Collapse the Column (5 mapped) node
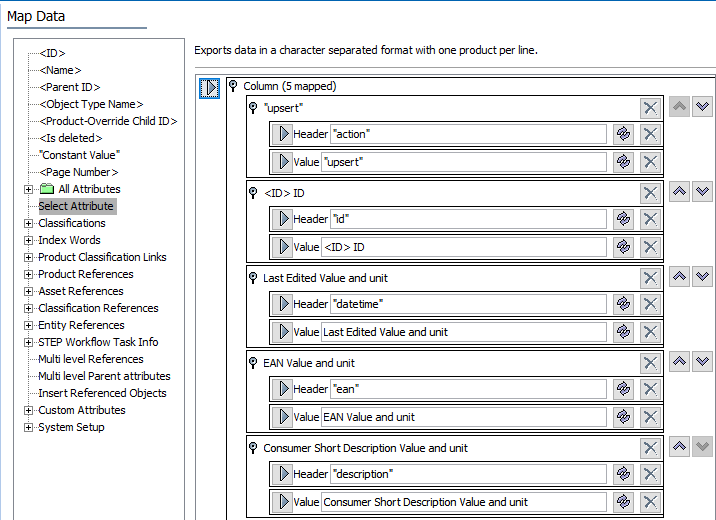The image size is (716, 520). 233,86
